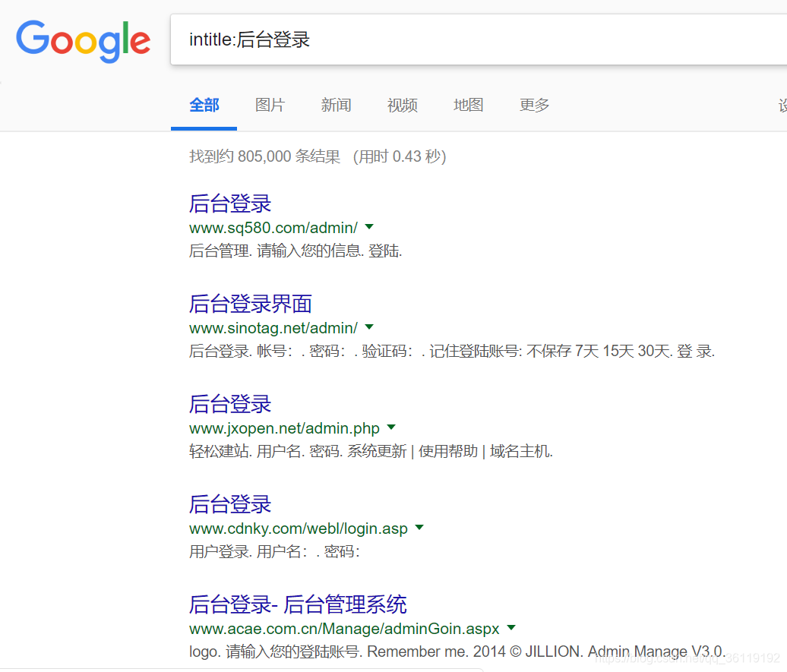The image size is (787, 672).
Task: Click the URL www.cdnky.com/webl/login.asp
Action: [299, 529]
